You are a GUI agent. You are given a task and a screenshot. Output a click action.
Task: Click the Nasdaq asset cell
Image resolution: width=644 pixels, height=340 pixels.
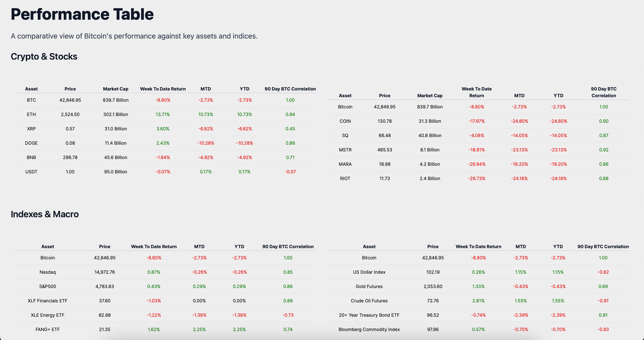click(47, 272)
